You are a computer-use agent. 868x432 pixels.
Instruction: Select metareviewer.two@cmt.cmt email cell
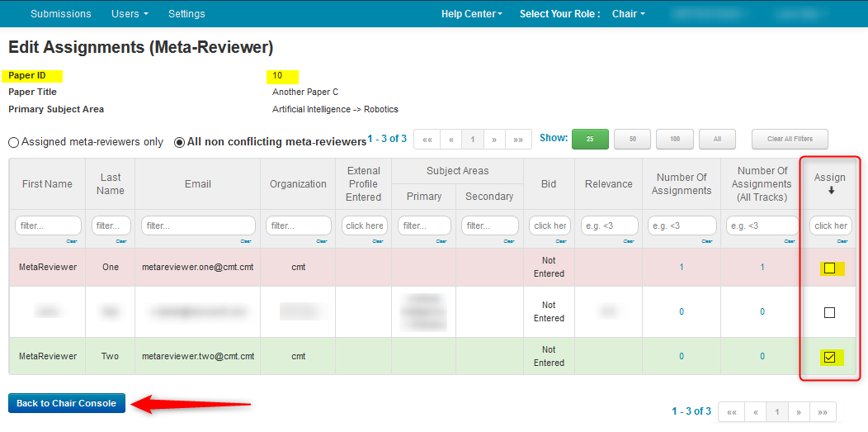(x=198, y=356)
